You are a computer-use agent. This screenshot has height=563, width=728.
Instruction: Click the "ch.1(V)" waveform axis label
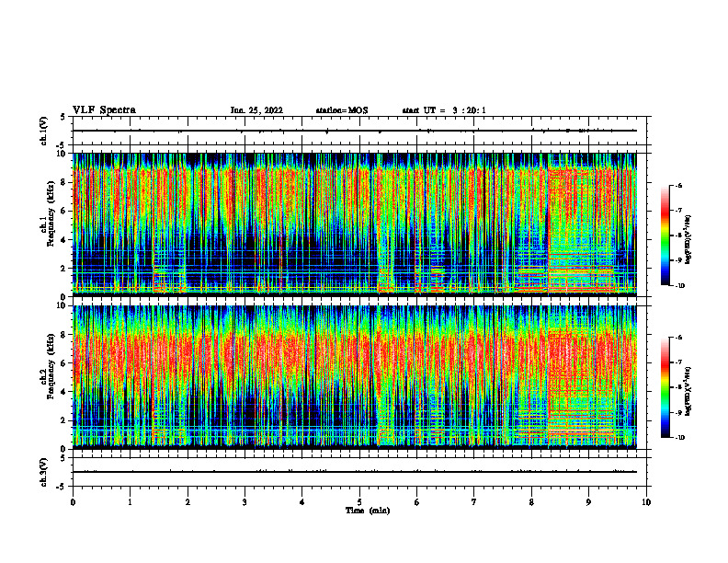click(43, 131)
